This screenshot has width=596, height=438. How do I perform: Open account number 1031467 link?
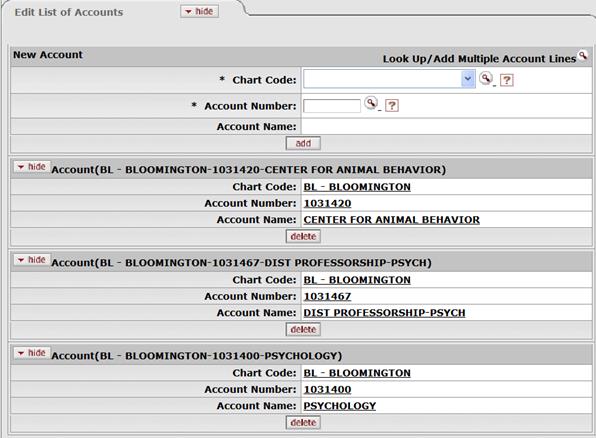tap(327, 296)
